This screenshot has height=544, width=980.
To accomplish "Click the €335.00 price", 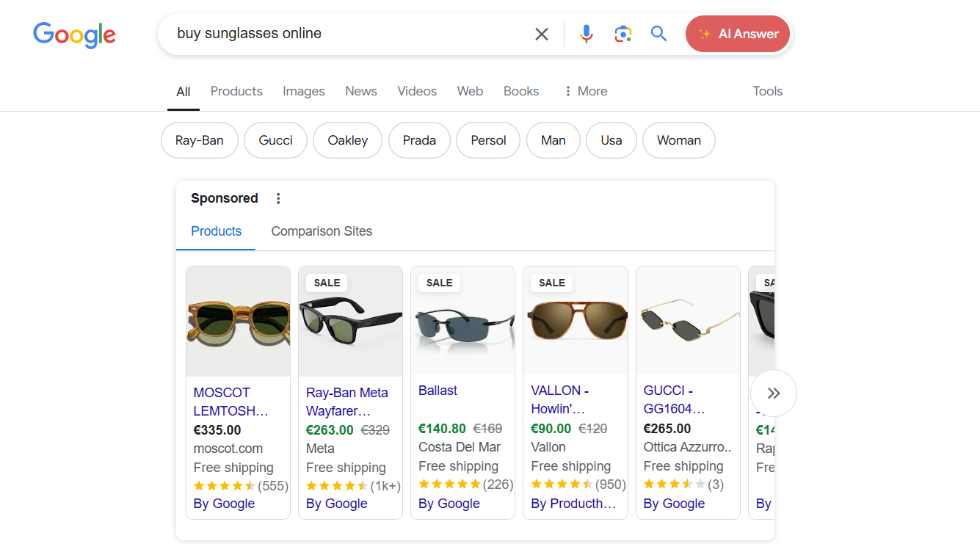I will point(217,430).
